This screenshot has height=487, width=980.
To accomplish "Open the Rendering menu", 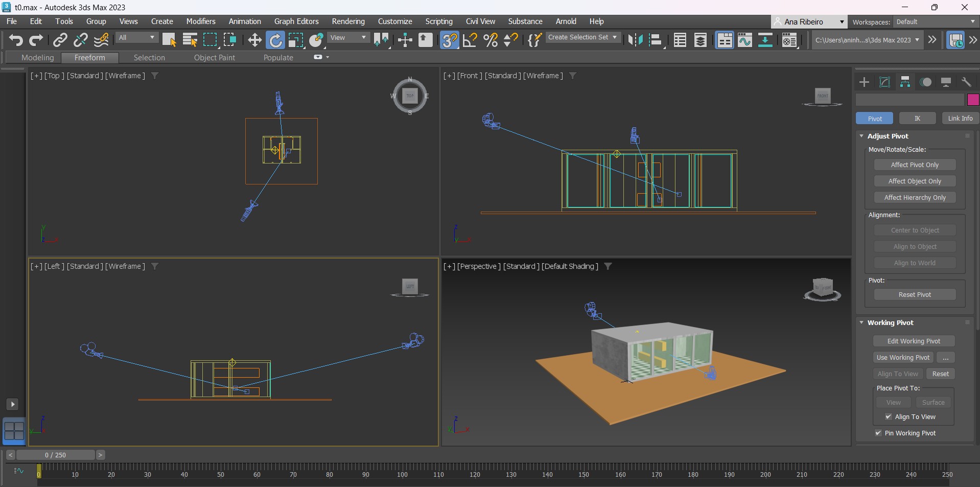I will click(348, 21).
